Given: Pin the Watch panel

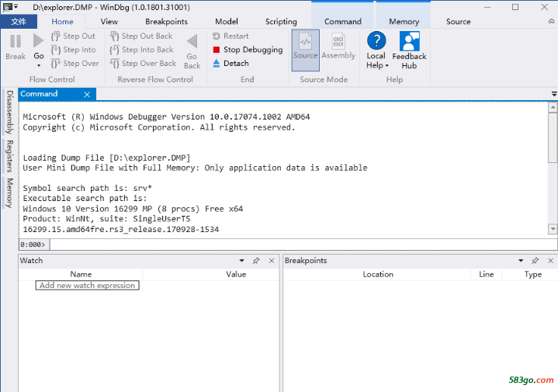Looking at the screenshot, I should click(256, 261).
